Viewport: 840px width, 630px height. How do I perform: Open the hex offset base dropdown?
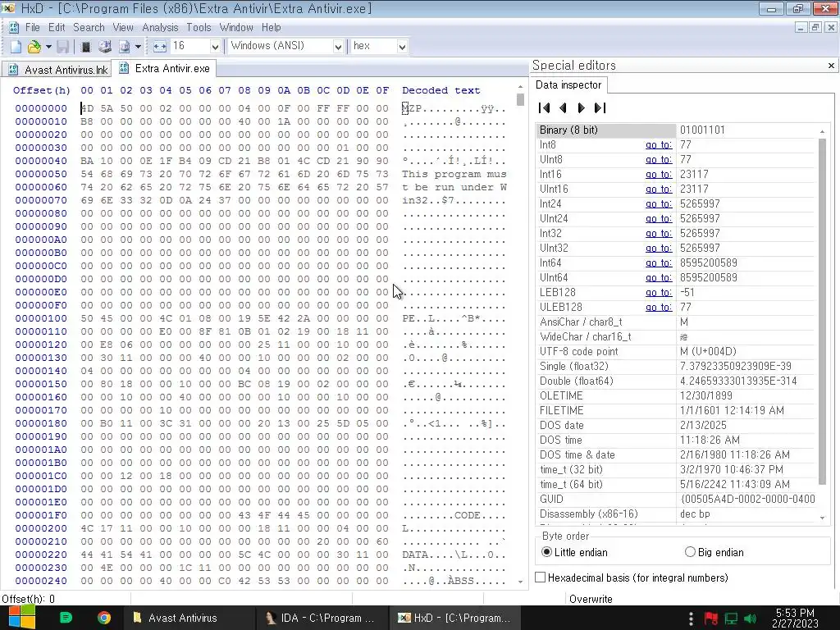pyautogui.click(x=402, y=47)
